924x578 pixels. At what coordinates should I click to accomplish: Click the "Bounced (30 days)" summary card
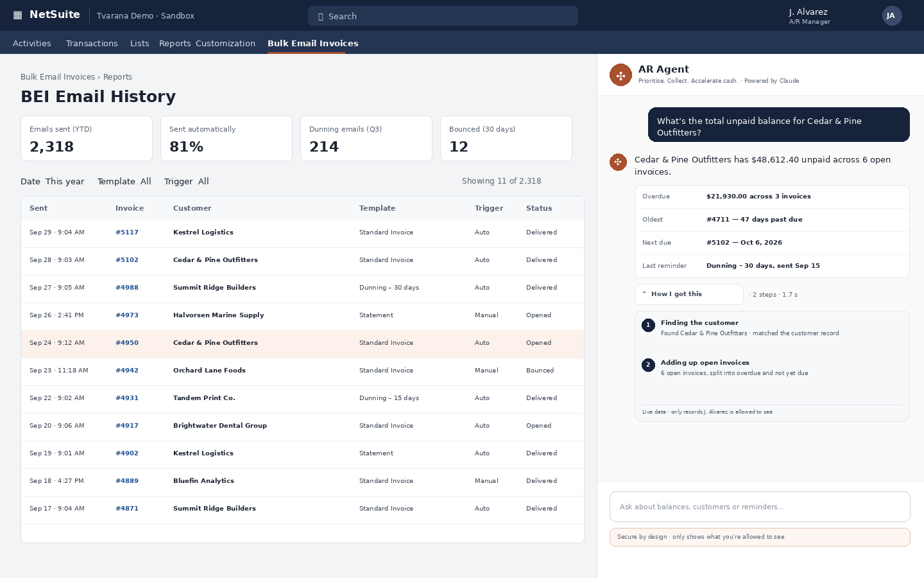coord(506,138)
